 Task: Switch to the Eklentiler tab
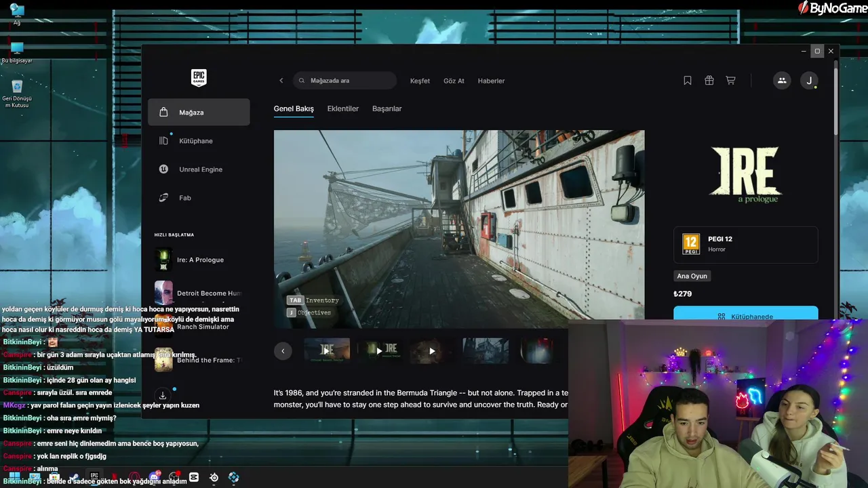(343, 108)
